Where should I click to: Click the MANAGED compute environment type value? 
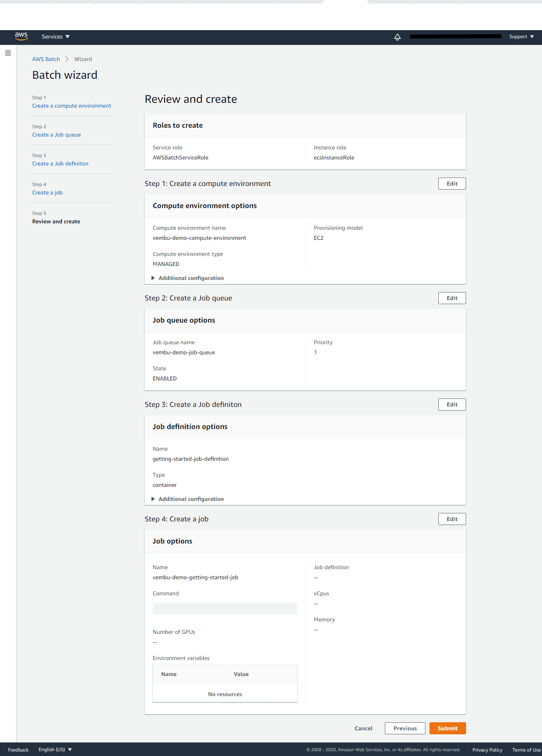[x=166, y=264]
